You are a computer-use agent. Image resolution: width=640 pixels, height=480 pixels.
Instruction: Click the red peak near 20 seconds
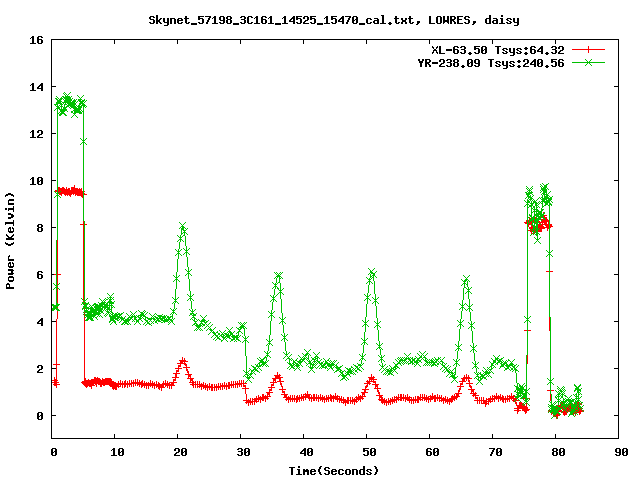click(183, 361)
